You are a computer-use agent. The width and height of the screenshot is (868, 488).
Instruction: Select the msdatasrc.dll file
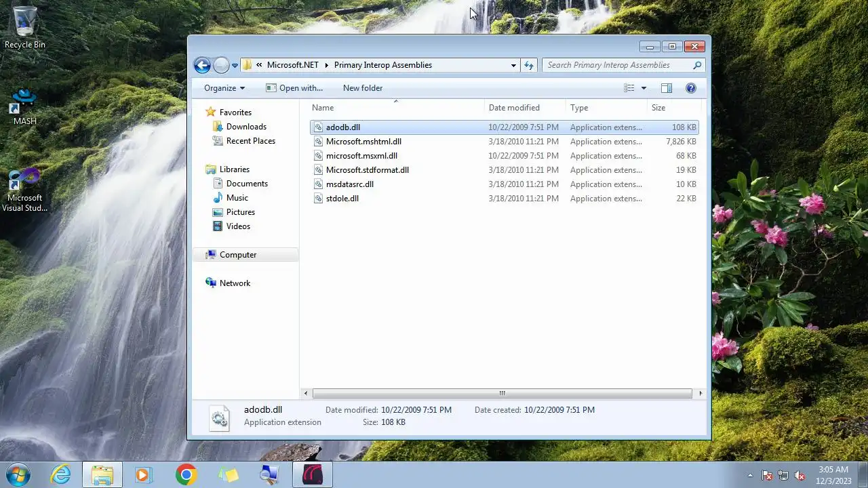point(504,184)
